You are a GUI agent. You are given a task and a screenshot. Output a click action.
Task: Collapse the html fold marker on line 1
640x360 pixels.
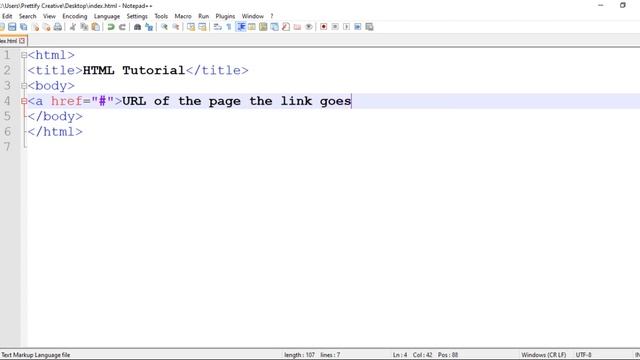pyautogui.click(x=24, y=55)
